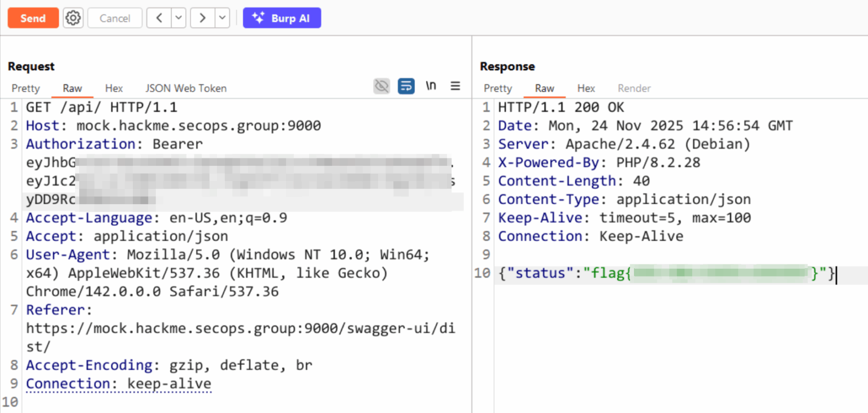Open the JSON Web Token tab

click(186, 88)
